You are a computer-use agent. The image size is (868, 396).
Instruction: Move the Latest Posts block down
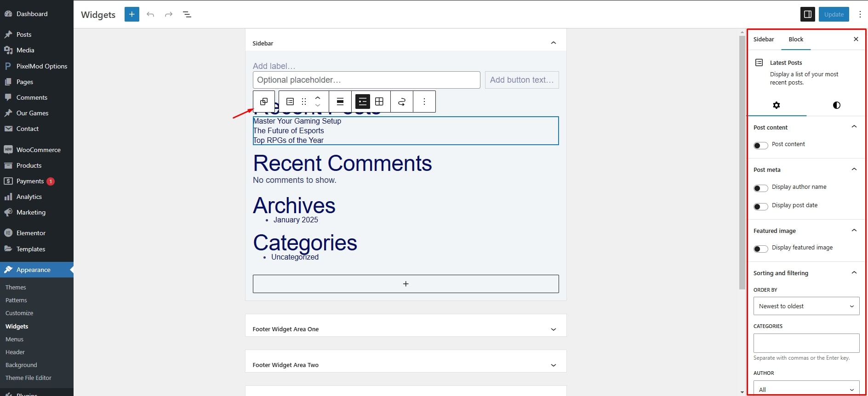pos(318,106)
